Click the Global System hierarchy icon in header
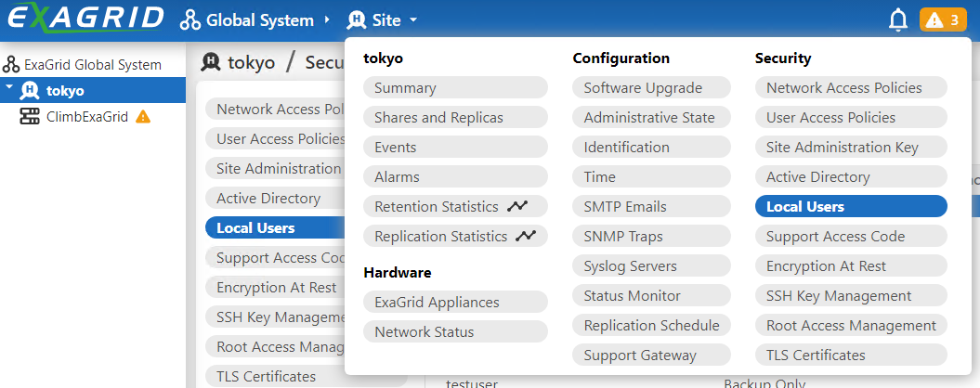 tap(190, 20)
